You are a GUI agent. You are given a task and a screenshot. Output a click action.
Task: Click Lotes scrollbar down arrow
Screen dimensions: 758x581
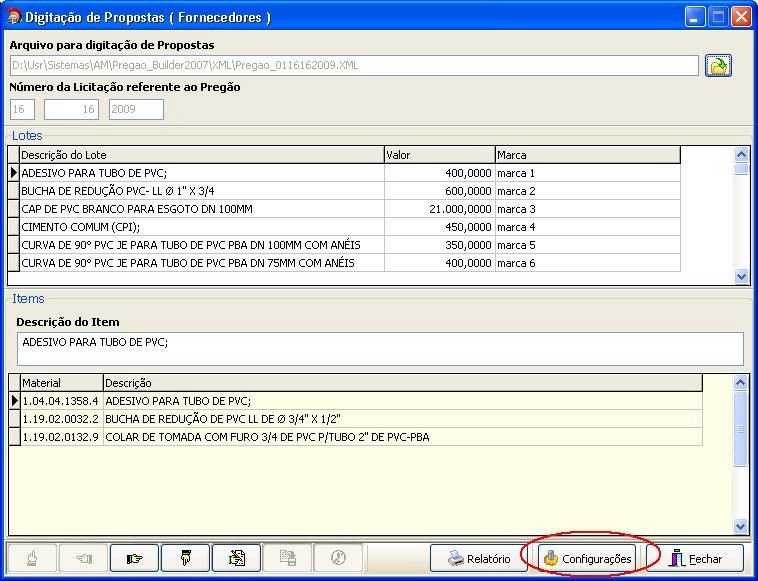[741, 276]
